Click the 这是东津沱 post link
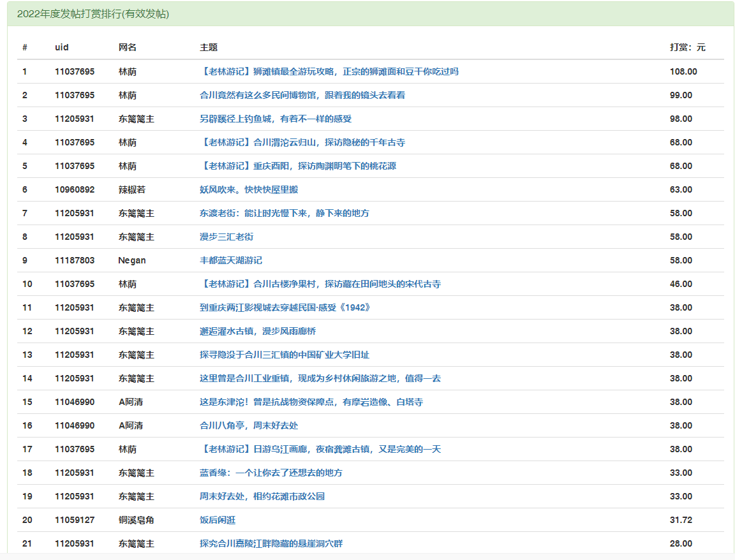The image size is (735, 560). [x=311, y=402]
